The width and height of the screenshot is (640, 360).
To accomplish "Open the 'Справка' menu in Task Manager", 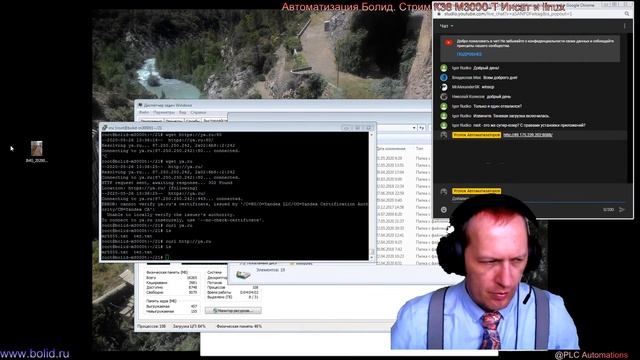I will click(x=198, y=112).
